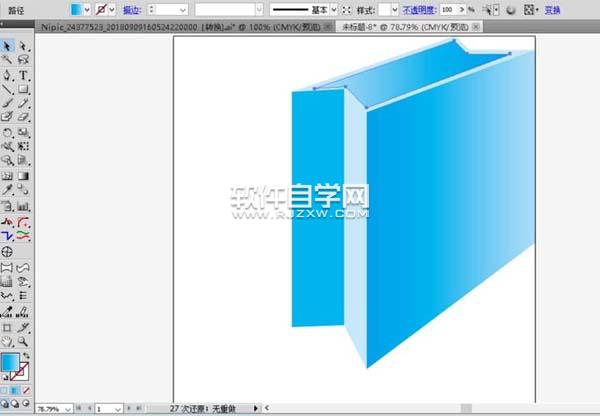Image resolution: width=600 pixels, height=416 pixels.
Task: Switch to Draw Normal mode
Action: pyautogui.click(x=4, y=403)
